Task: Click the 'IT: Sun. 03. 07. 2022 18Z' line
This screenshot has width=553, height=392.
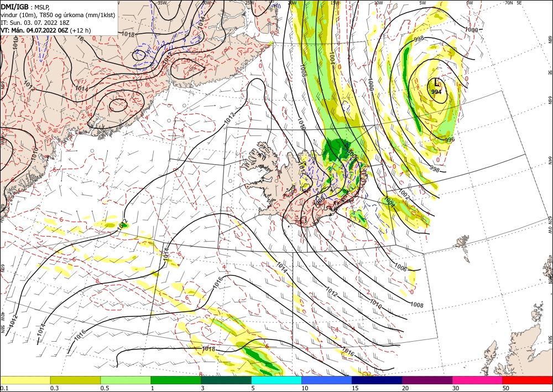Action: tap(35, 23)
